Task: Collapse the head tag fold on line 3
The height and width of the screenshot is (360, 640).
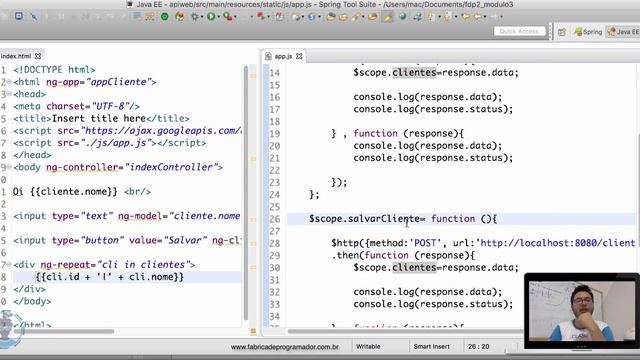Action: [9, 94]
